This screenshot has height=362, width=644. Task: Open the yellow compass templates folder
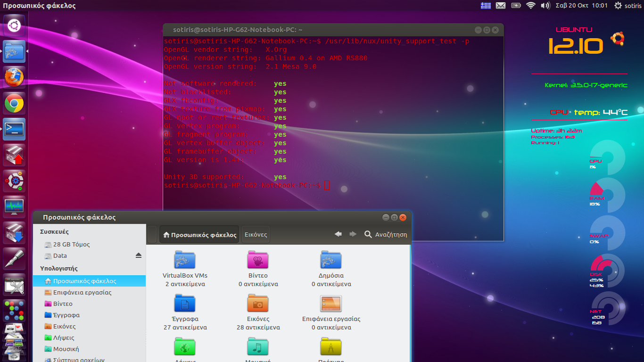[x=331, y=346]
